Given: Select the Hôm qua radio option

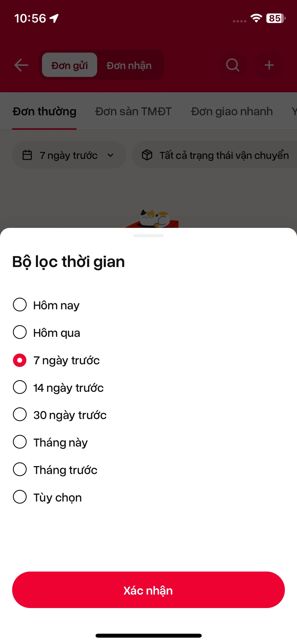Looking at the screenshot, I should (x=20, y=332).
